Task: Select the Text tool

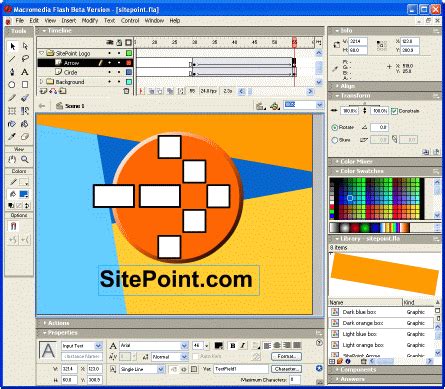Action: point(25,72)
